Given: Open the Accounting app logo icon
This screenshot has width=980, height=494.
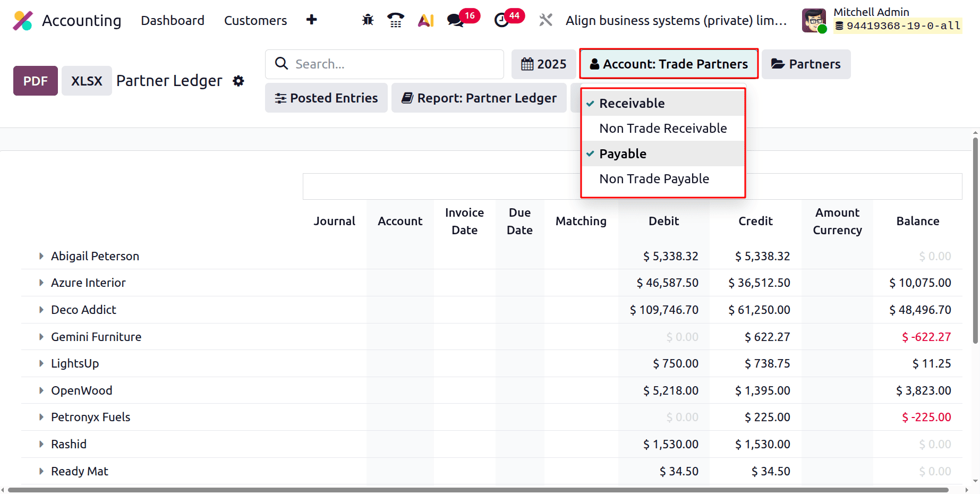Looking at the screenshot, I should [x=23, y=21].
